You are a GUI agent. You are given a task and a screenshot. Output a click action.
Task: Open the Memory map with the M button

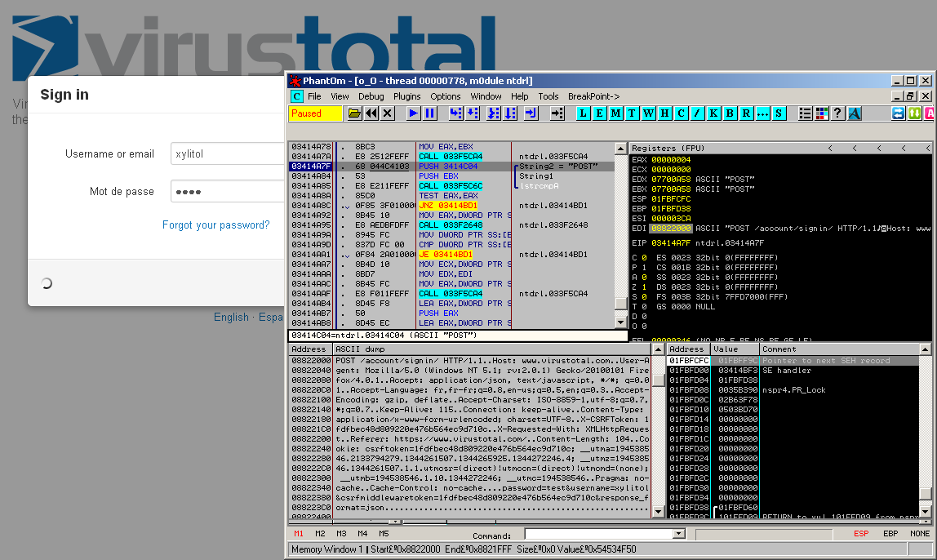(x=615, y=113)
